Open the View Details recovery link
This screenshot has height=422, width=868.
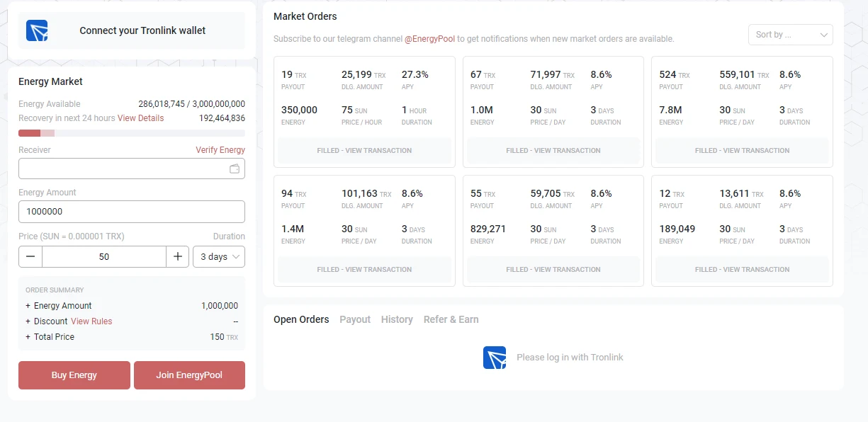[x=140, y=118]
